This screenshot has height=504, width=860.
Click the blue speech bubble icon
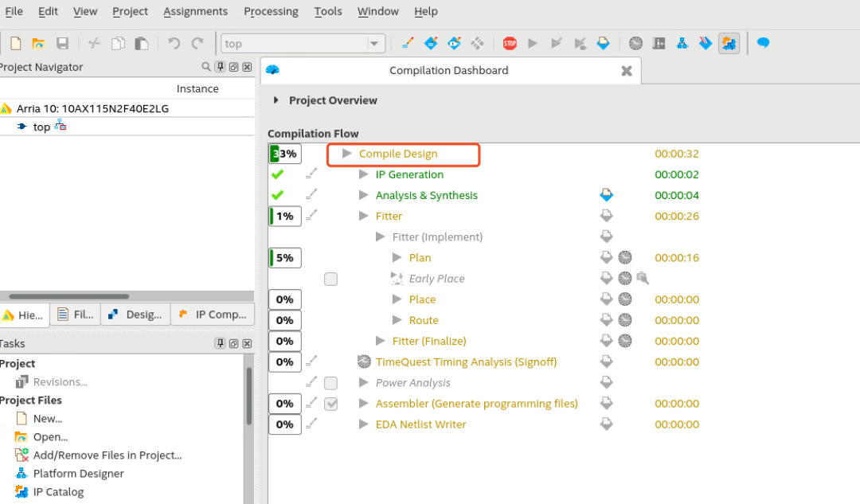coord(763,43)
